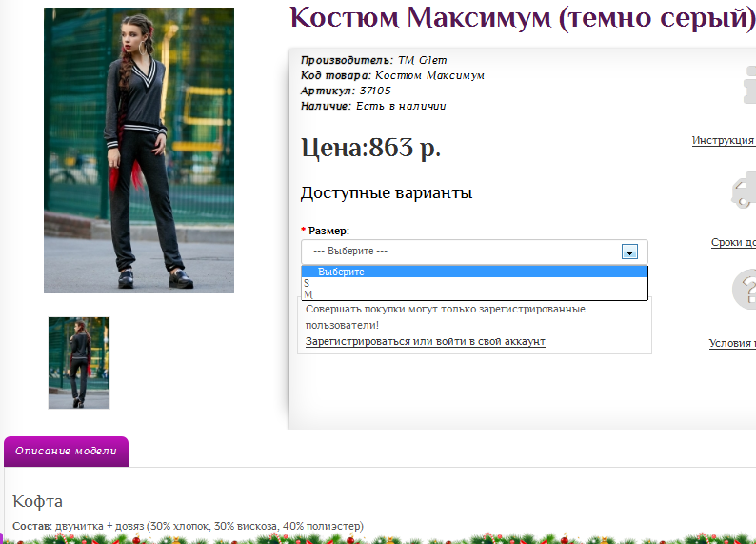Select size M in the dropdown list
756x544 pixels.
(x=474, y=294)
